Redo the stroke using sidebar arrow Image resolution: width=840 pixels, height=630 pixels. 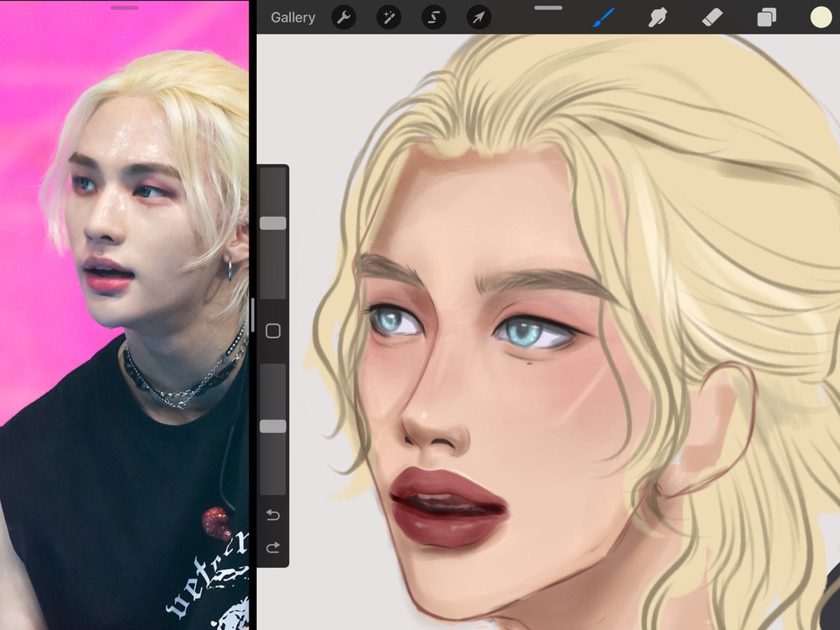pyautogui.click(x=273, y=547)
